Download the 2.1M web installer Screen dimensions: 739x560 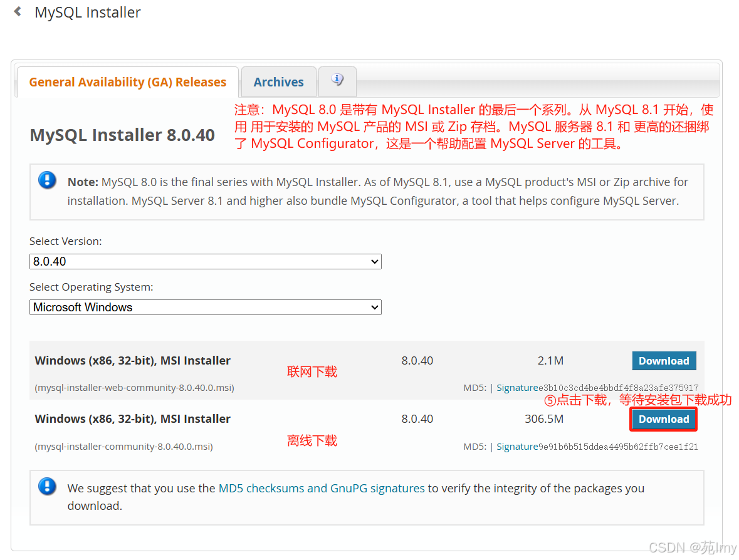[664, 360]
